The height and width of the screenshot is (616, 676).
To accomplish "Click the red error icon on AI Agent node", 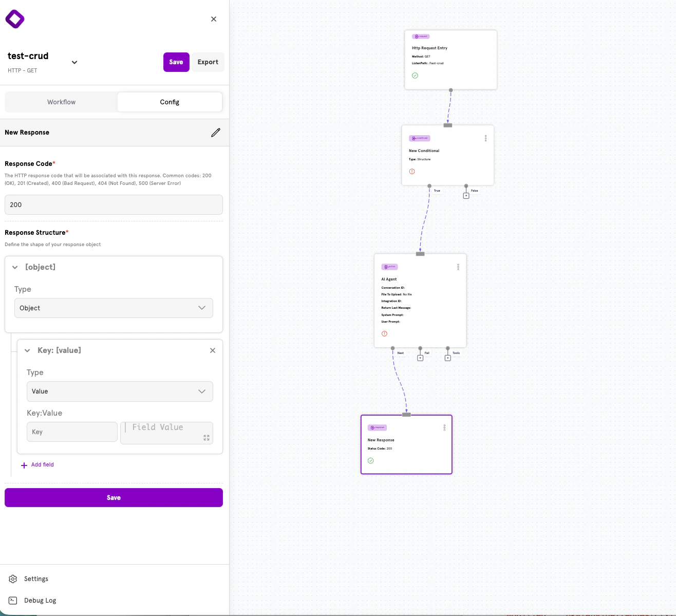I will pyautogui.click(x=384, y=334).
